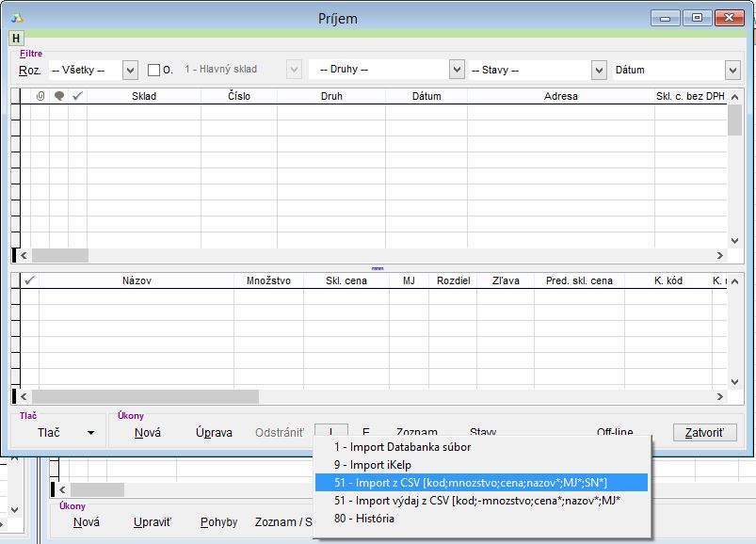The image size is (756, 544).
Task: Expand the Dátum filter dropdown
Action: pyautogui.click(x=732, y=70)
